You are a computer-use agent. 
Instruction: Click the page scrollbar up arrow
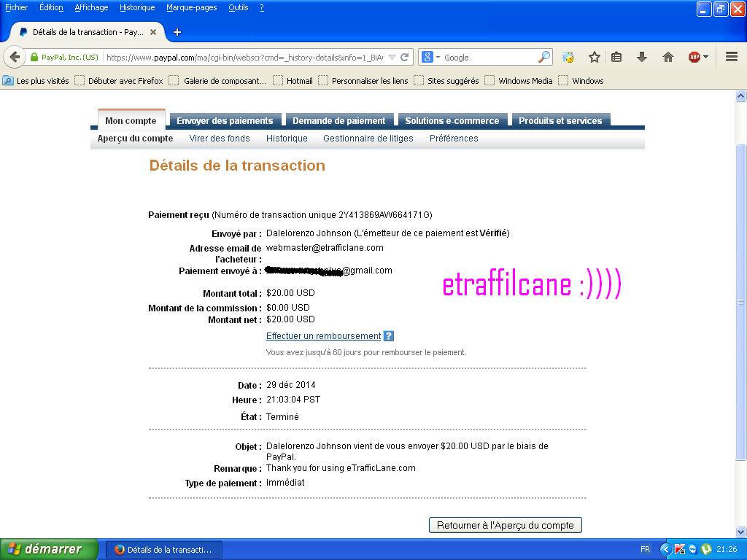(x=741, y=96)
